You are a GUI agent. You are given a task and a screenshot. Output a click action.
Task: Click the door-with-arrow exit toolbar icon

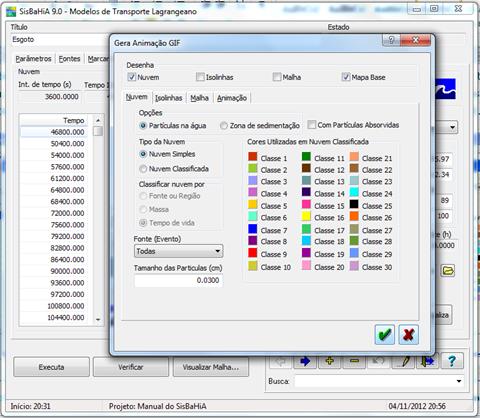[x=428, y=361]
